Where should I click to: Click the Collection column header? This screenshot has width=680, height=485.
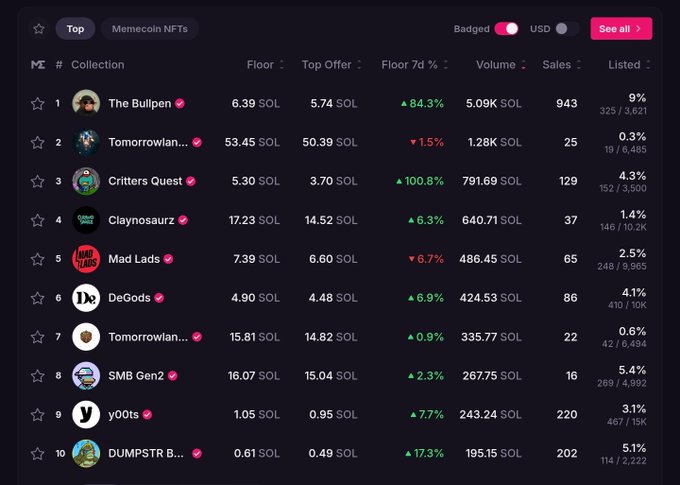tap(98, 65)
